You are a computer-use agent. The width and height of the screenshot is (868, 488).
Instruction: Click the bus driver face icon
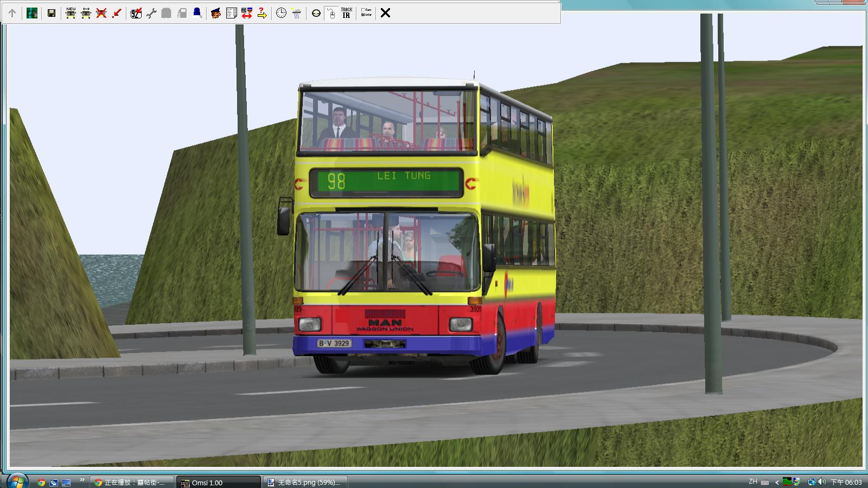(216, 13)
